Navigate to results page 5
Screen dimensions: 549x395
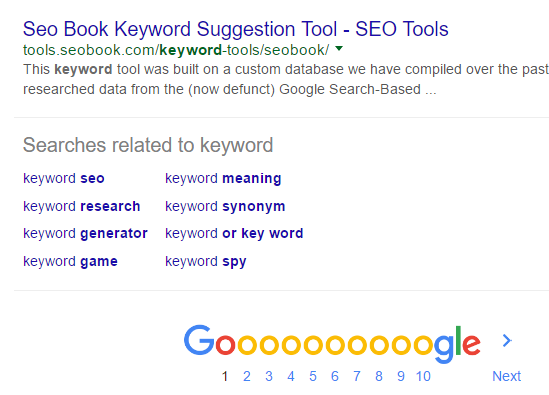(313, 376)
